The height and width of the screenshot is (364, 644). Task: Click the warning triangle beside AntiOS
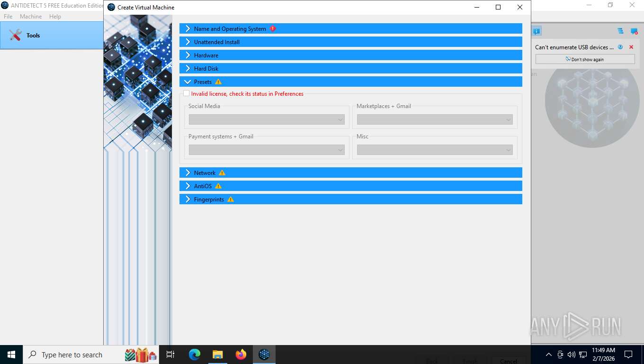(218, 186)
